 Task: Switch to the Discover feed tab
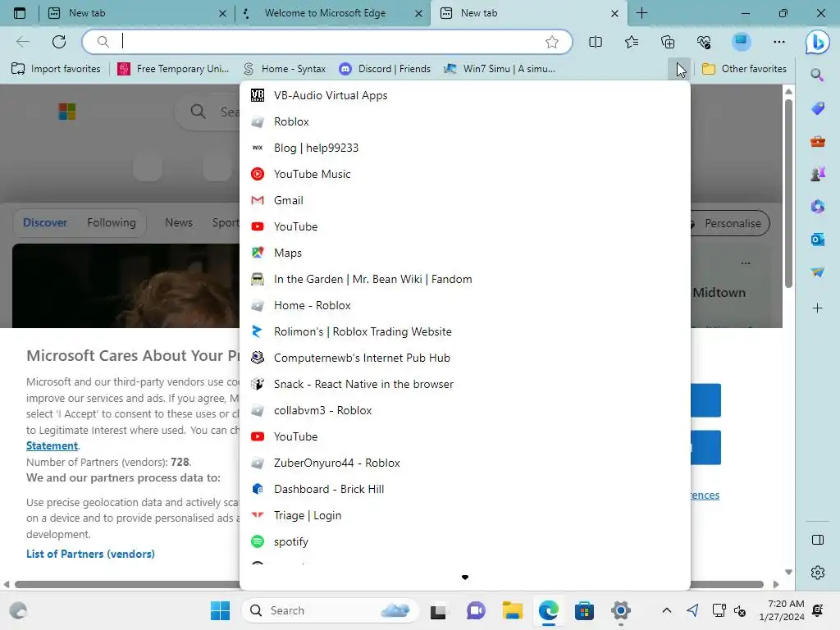tap(45, 222)
